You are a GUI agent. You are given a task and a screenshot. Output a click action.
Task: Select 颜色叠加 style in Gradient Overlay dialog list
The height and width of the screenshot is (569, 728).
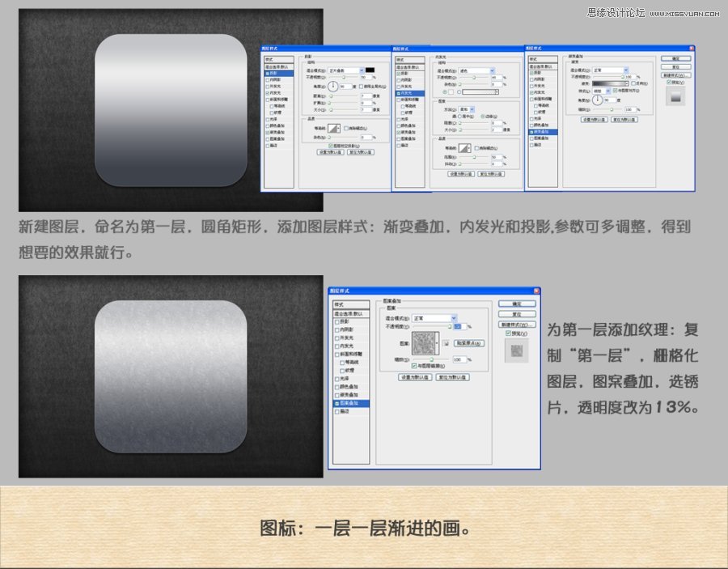point(544,125)
